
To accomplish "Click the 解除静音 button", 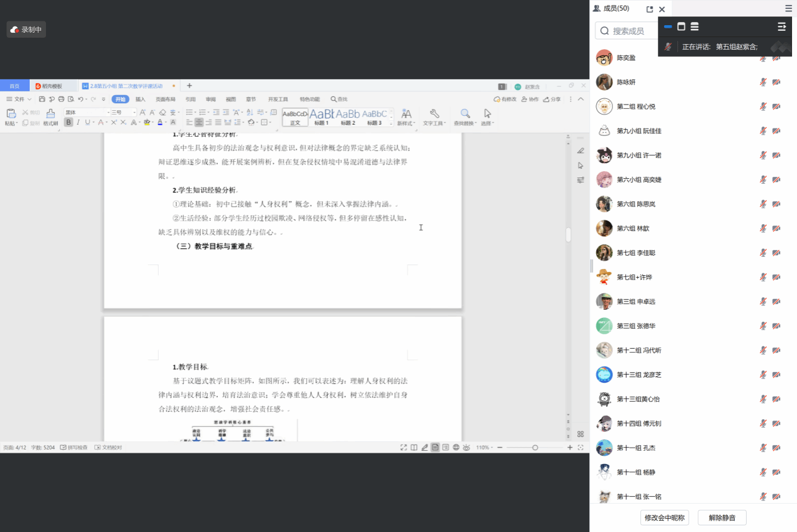I will coord(721,518).
